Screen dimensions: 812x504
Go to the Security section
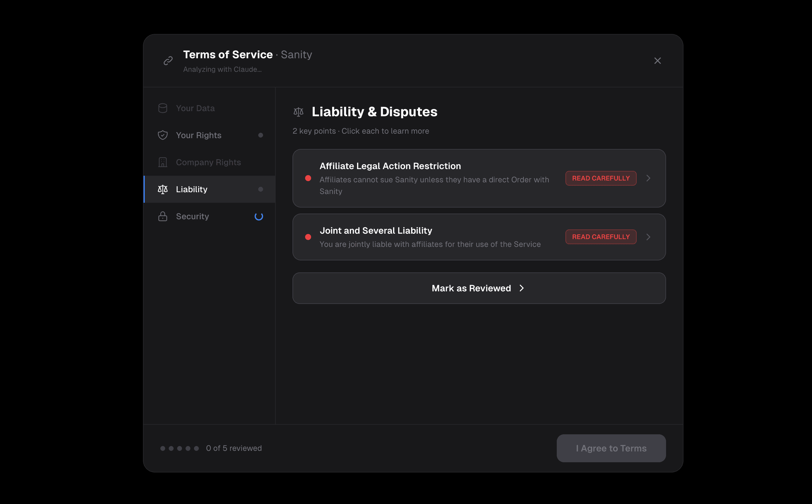click(x=209, y=216)
